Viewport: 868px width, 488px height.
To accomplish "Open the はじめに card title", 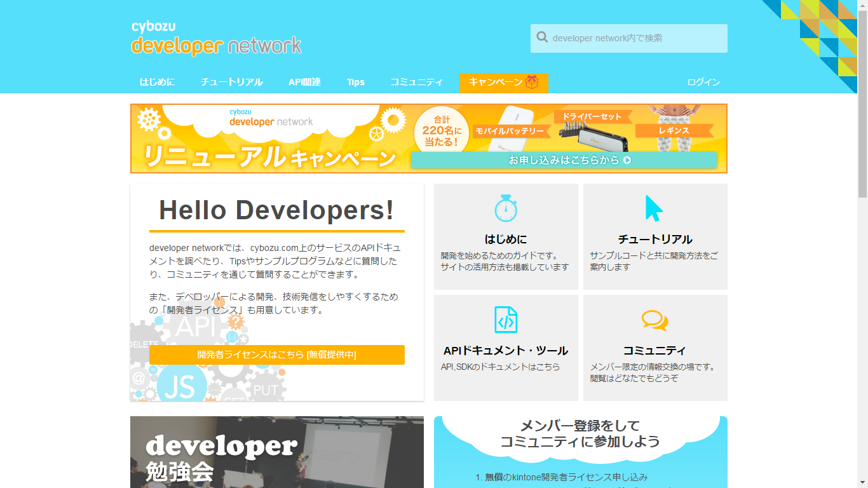I will (x=506, y=240).
